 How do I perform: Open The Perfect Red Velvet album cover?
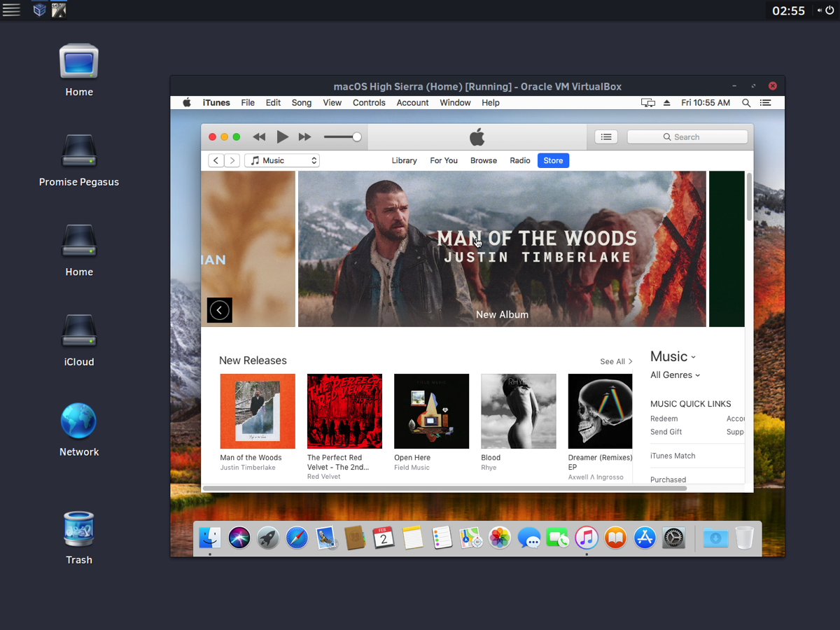coord(344,412)
